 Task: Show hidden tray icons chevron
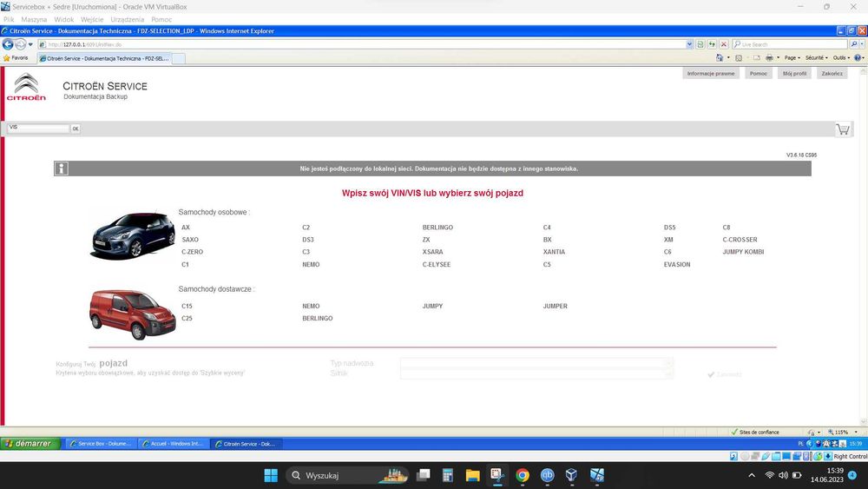click(x=751, y=475)
